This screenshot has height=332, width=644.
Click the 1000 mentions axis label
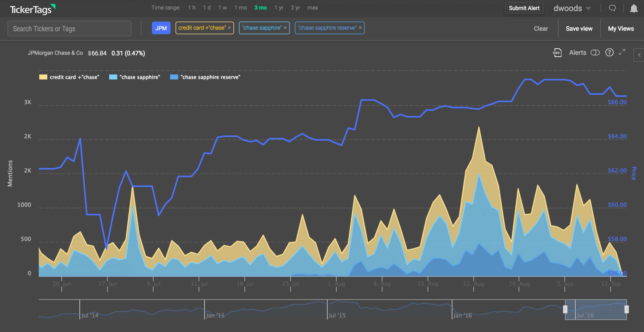[24, 205]
